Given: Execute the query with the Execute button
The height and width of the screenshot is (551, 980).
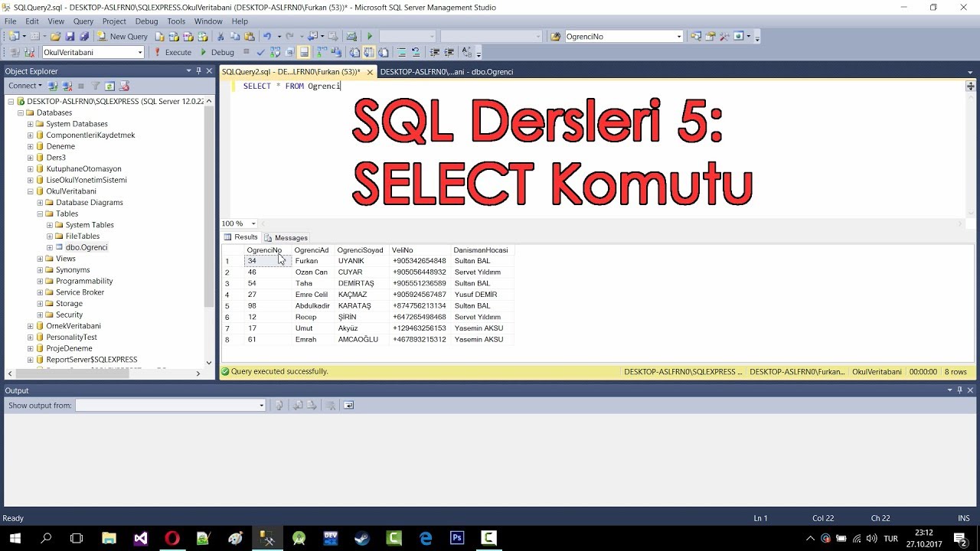Looking at the screenshot, I should coord(172,52).
